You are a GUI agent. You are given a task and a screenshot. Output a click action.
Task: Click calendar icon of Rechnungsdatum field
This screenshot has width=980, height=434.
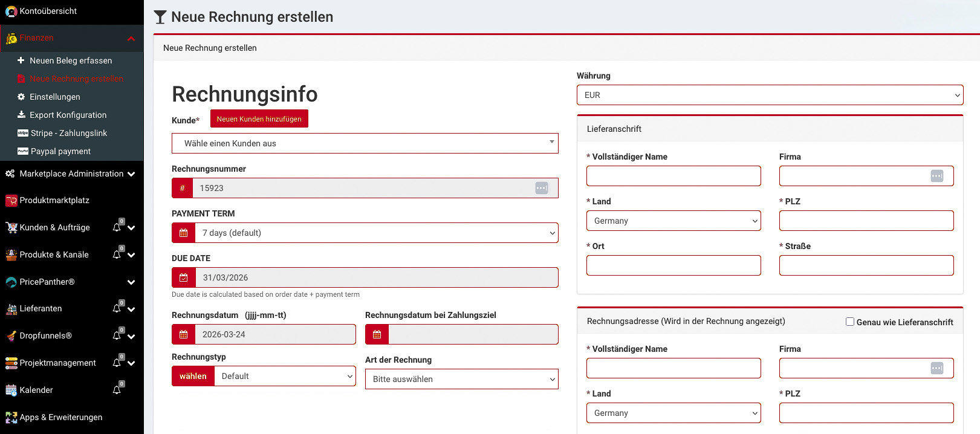coord(184,334)
